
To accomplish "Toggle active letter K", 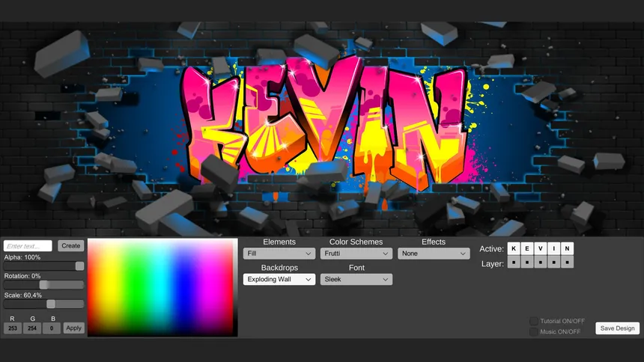I will click(x=514, y=248).
